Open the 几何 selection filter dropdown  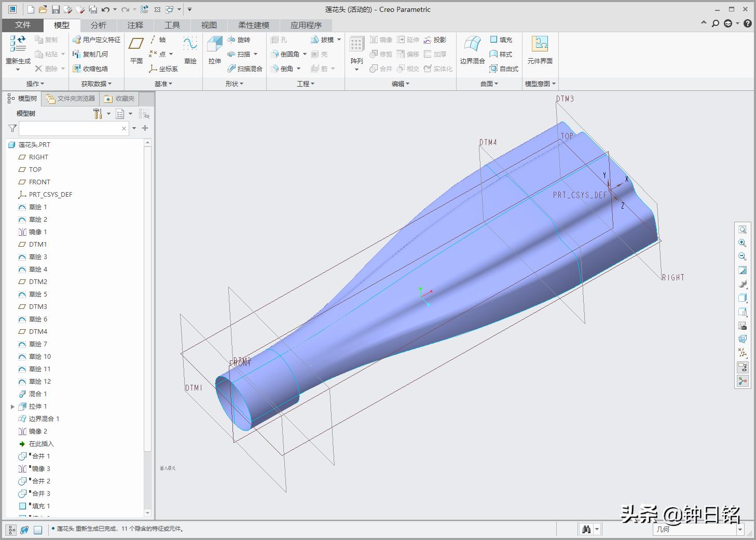pyautogui.click(x=698, y=530)
